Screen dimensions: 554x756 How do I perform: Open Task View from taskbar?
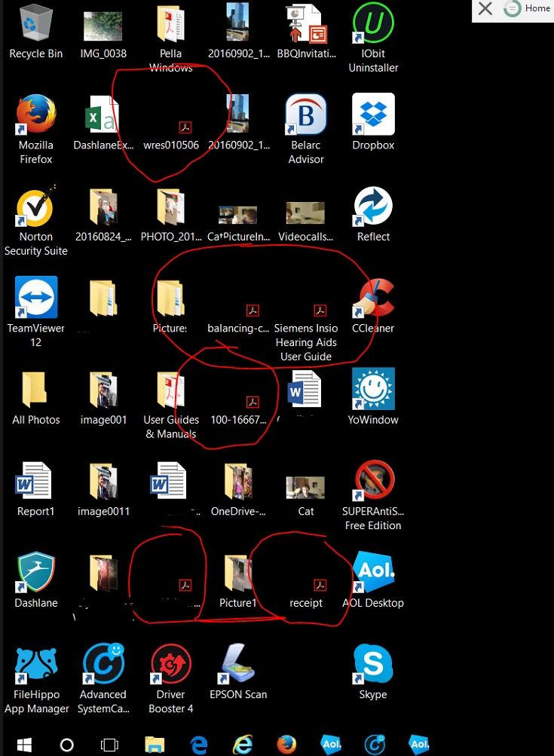pyautogui.click(x=109, y=745)
